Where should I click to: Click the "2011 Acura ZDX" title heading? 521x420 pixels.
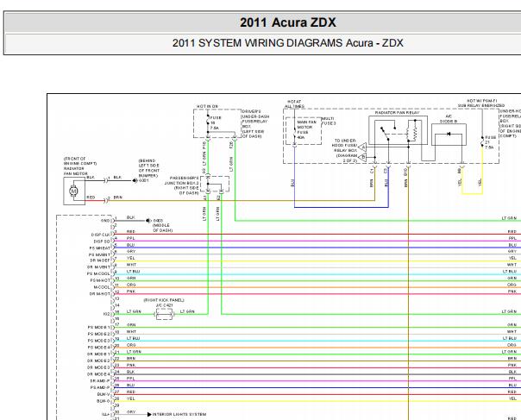pyautogui.click(x=288, y=22)
